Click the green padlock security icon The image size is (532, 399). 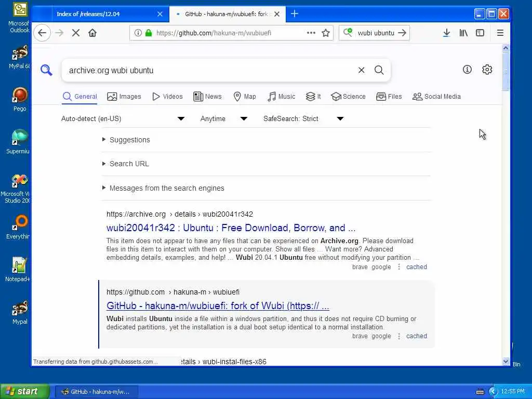[148, 33]
